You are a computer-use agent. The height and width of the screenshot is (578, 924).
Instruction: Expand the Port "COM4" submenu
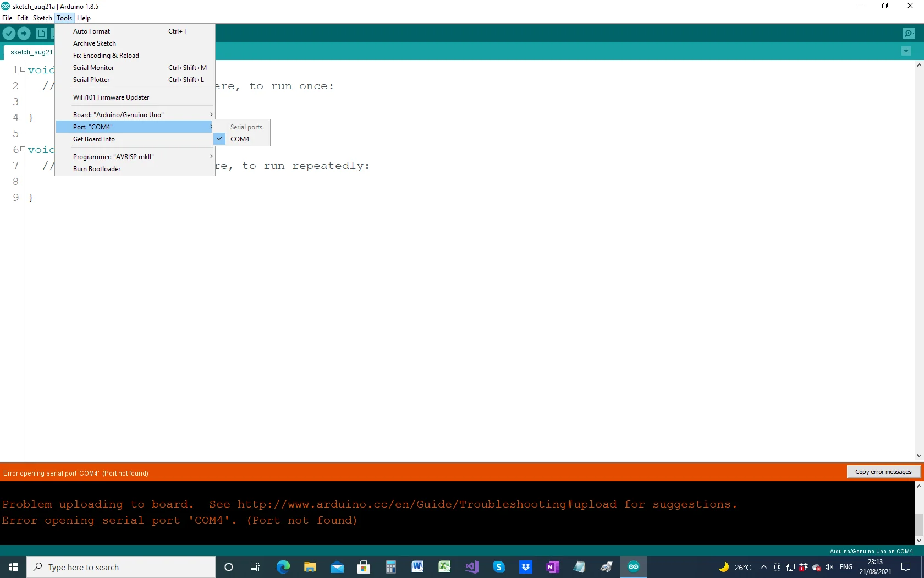[x=135, y=127]
